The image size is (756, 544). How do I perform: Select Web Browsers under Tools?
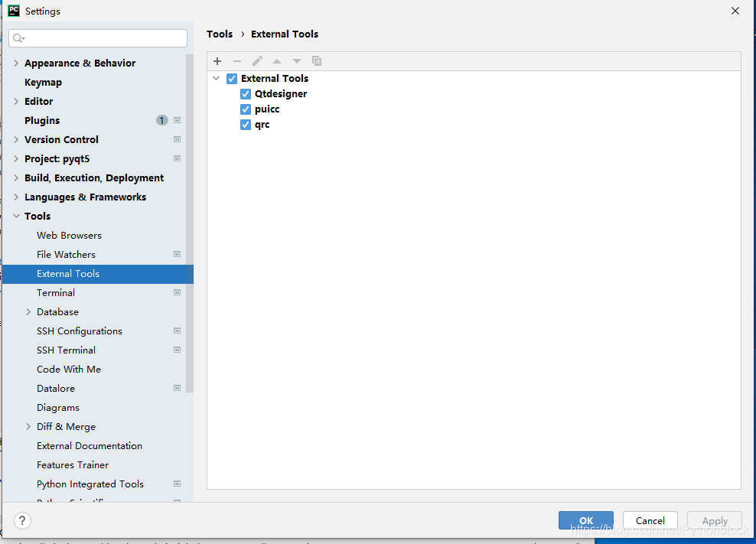tap(69, 236)
